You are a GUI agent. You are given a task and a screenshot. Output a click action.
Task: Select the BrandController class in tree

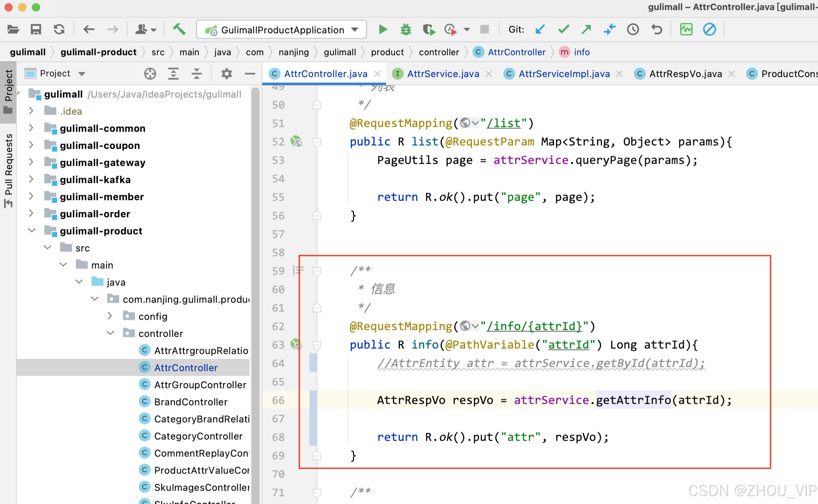190,402
